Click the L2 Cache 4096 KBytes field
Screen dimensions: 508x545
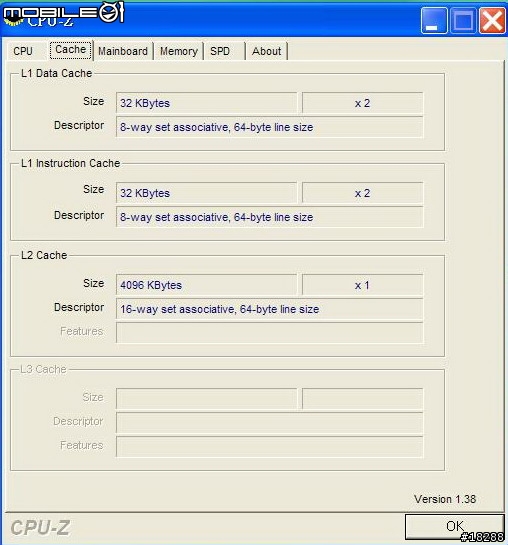tap(206, 285)
